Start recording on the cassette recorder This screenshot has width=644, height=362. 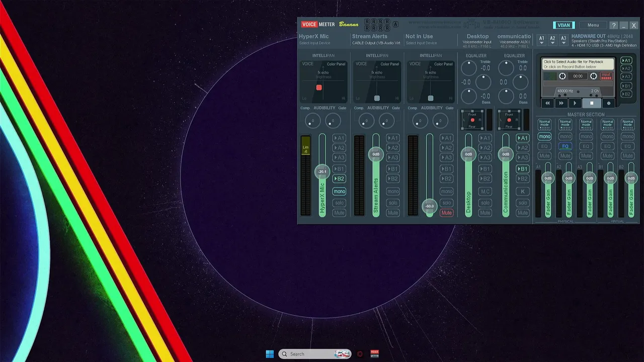pos(608,103)
